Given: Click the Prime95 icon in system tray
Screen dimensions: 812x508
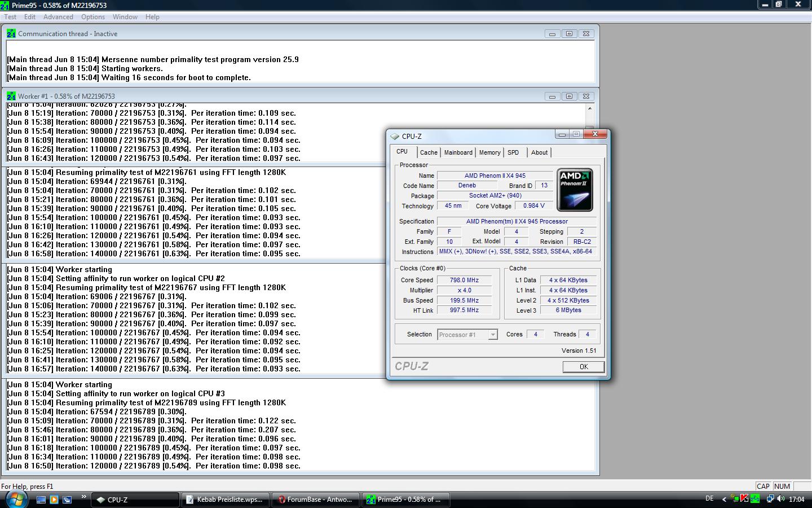Looking at the screenshot, I should (x=754, y=499).
